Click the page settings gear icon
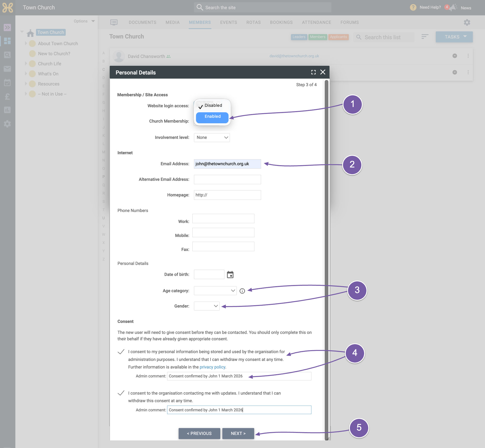 coord(467,22)
